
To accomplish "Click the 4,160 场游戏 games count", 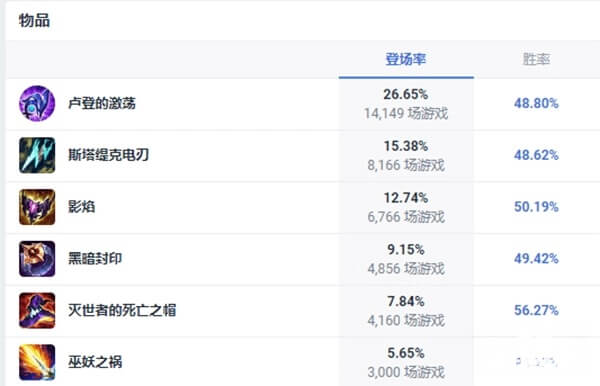I will (406, 320).
